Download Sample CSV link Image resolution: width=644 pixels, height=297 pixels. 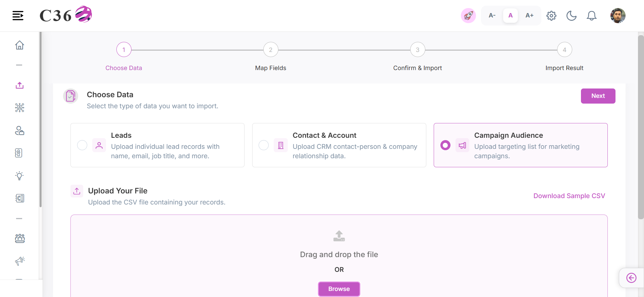[569, 196]
